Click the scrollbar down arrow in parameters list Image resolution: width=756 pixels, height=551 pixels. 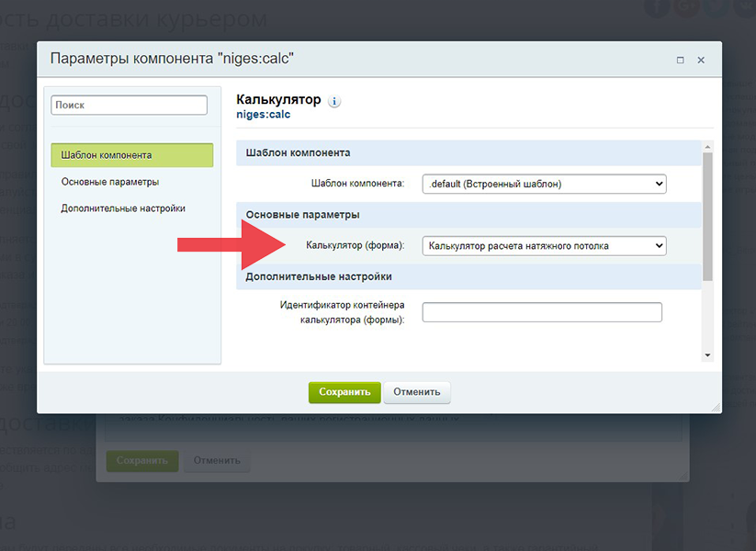point(707,355)
